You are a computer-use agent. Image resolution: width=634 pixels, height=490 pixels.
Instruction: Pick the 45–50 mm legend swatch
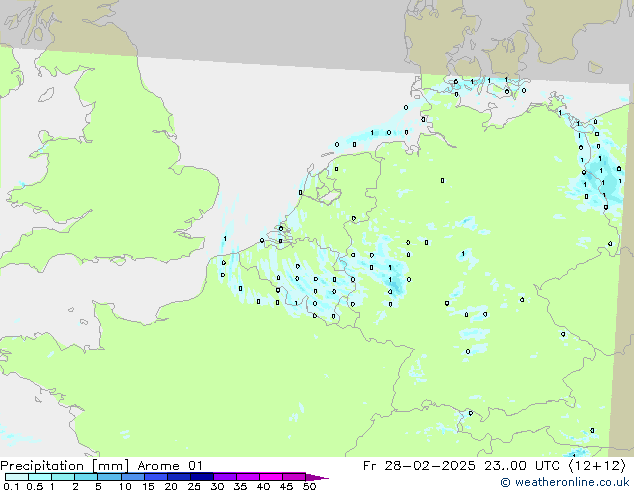tap(294, 477)
